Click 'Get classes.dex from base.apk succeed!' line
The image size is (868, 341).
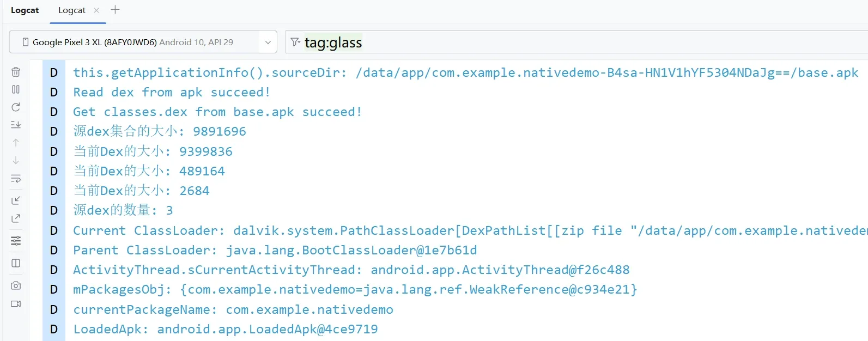point(217,112)
